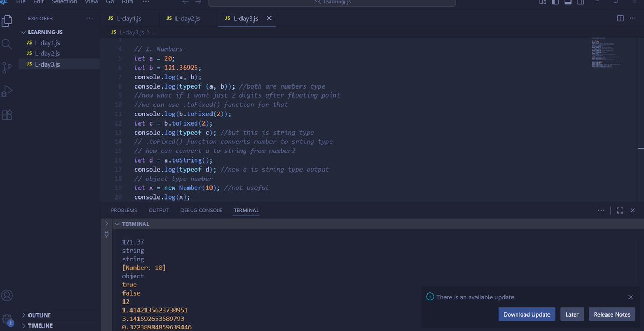Open the Run menu
The width and height of the screenshot is (644, 331).
[127, 2]
